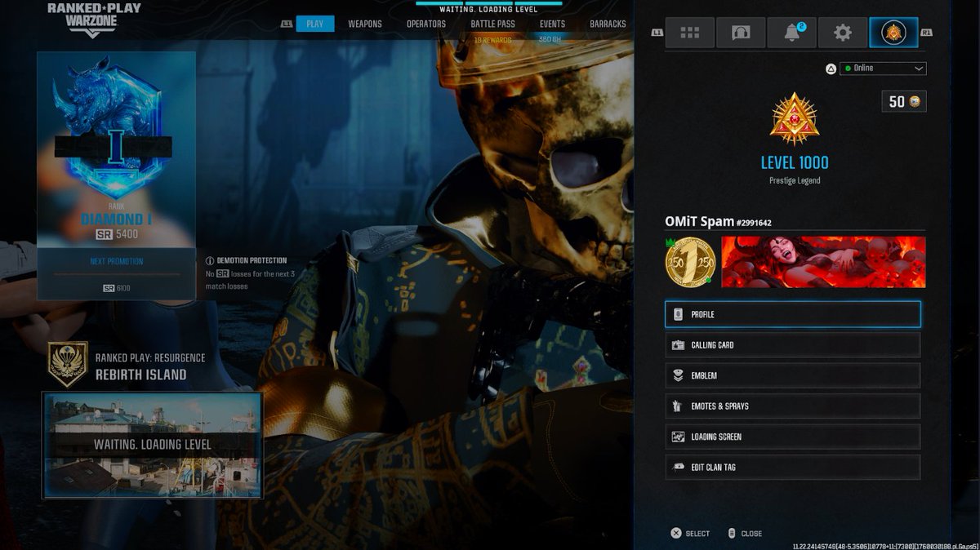980x550 pixels.
Task: Open the Calling Card menu button
Action: click(793, 345)
